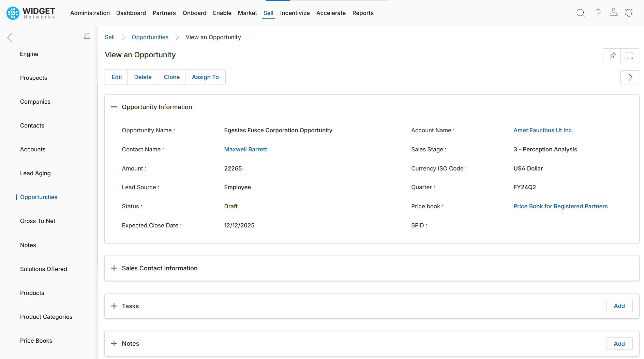Toggle fullscreen view icon
The image size is (644, 359).
point(630,56)
